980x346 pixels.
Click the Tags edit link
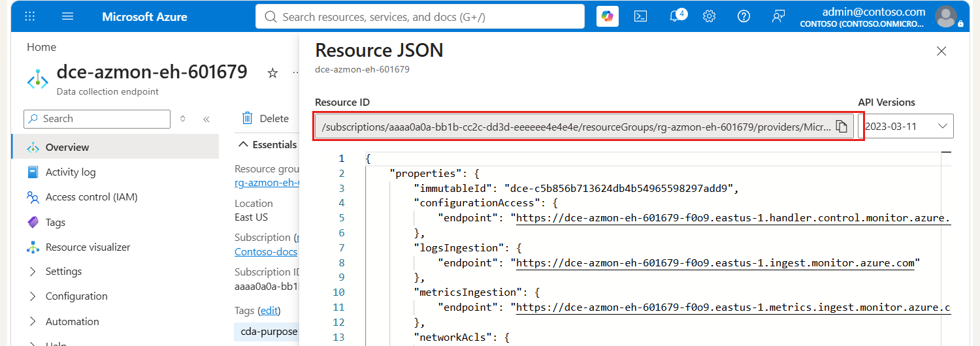click(x=269, y=311)
